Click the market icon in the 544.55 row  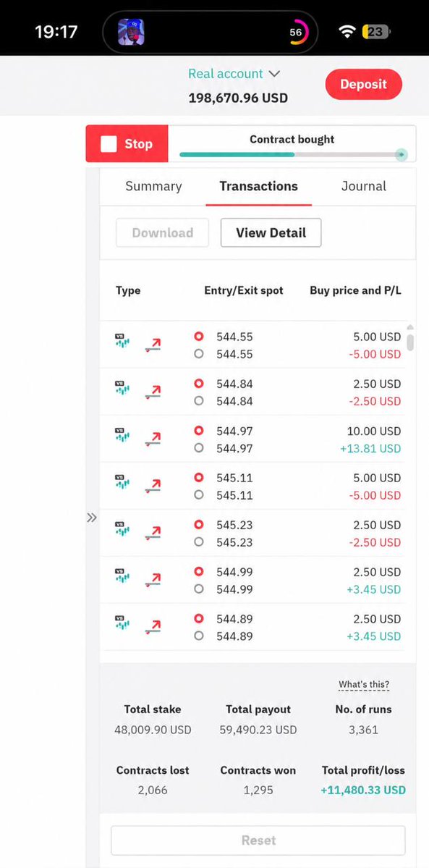[x=122, y=340]
